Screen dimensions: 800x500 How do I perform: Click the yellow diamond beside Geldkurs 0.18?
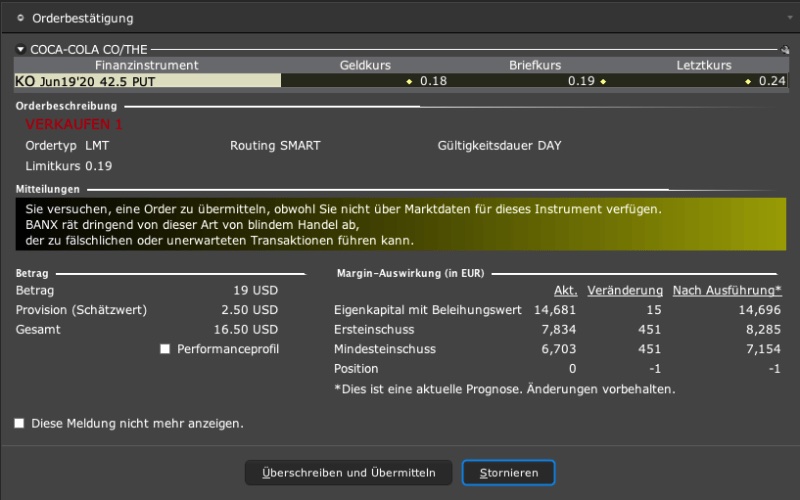tap(409, 81)
